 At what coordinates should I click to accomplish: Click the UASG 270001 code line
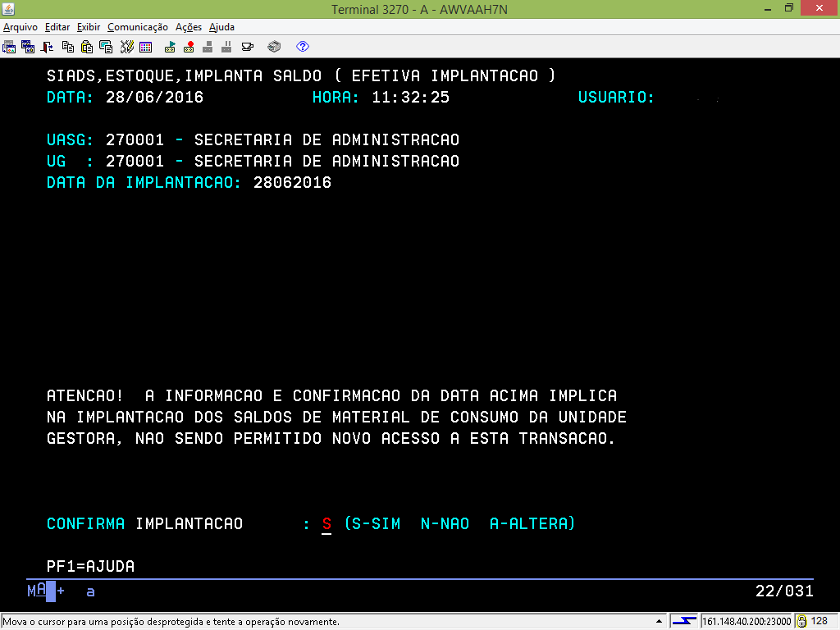coord(253,139)
